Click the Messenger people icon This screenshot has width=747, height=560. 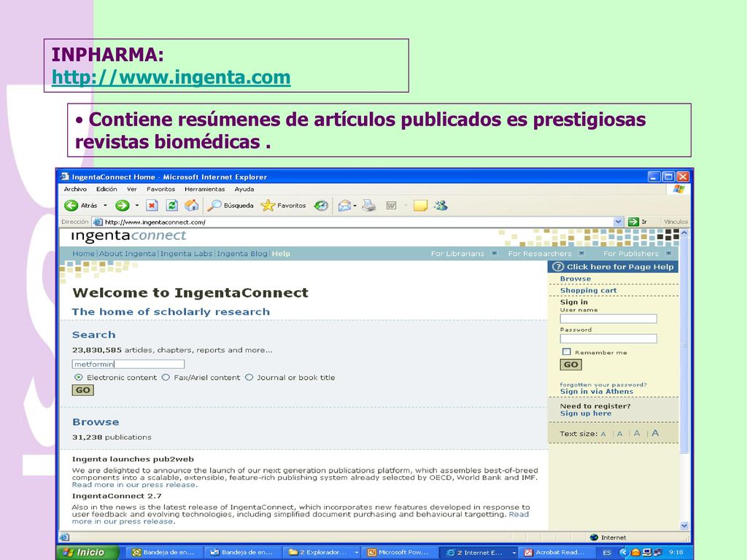[x=441, y=205]
